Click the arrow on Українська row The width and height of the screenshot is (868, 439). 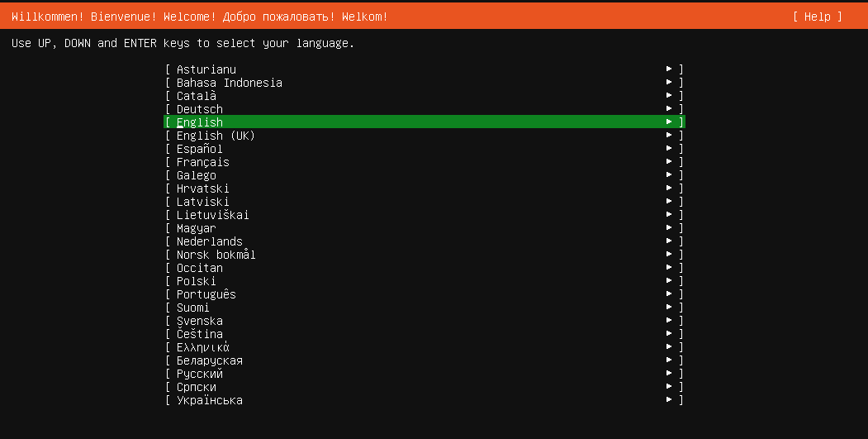669,399
